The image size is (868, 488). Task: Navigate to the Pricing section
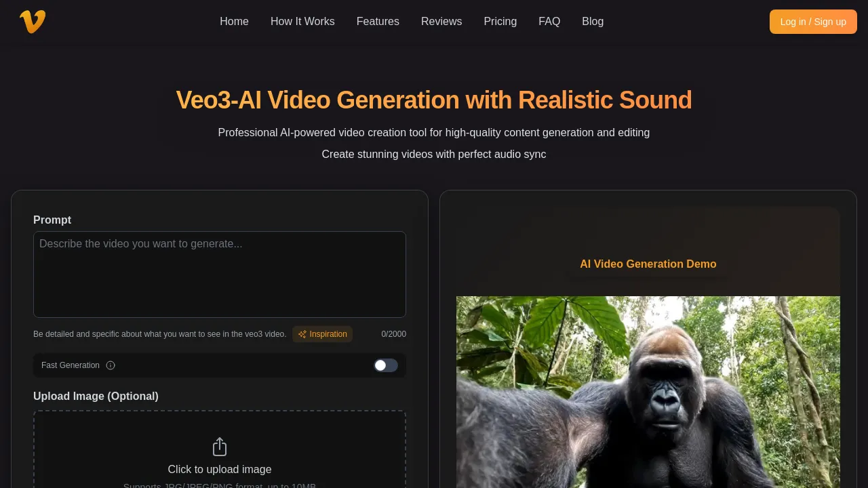point(500,22)
